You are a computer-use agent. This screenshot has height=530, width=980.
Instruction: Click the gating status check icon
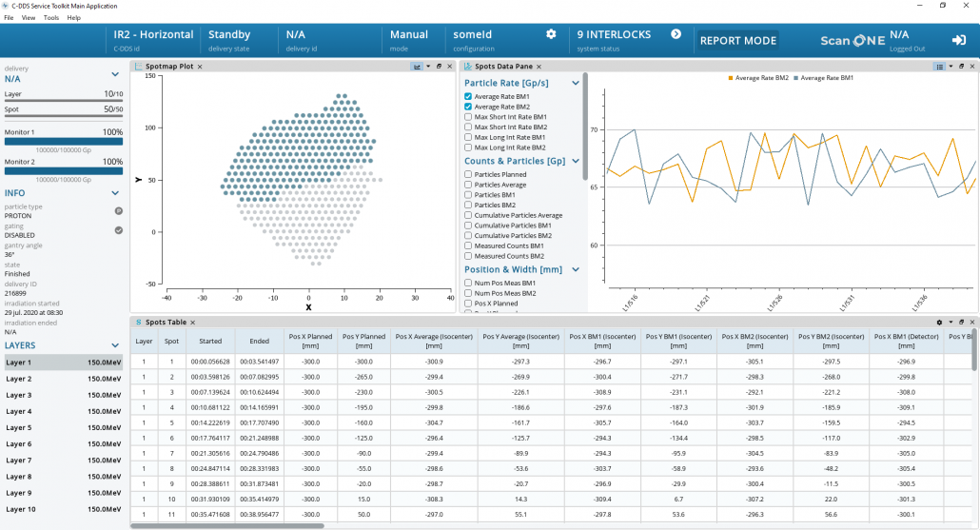[119, 230]
